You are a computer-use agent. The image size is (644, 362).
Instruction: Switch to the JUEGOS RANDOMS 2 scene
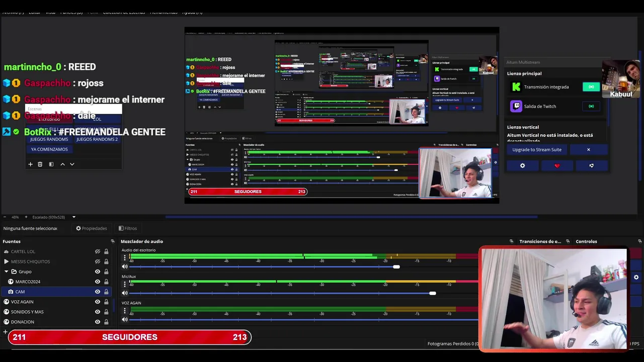97,139
